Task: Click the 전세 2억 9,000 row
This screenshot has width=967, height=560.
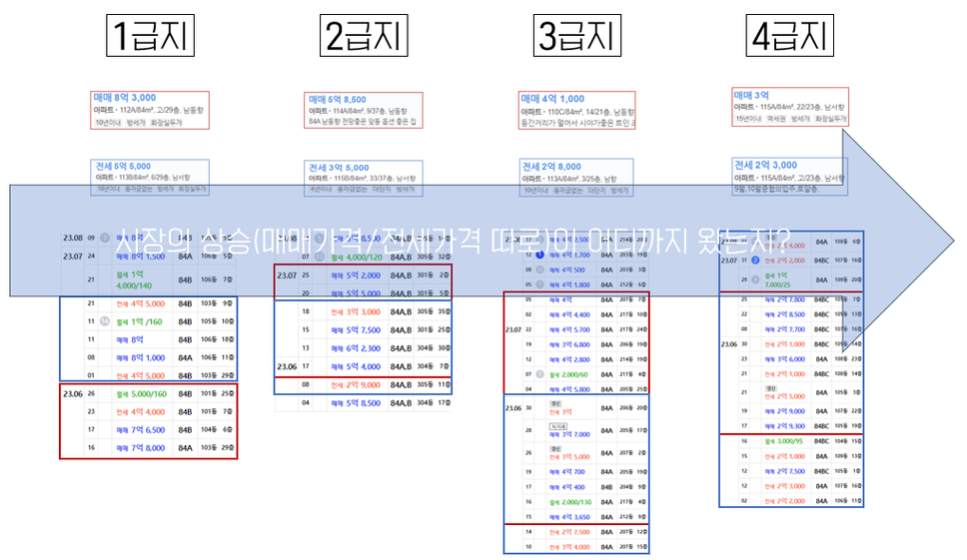Action: [x=364, y=384]
